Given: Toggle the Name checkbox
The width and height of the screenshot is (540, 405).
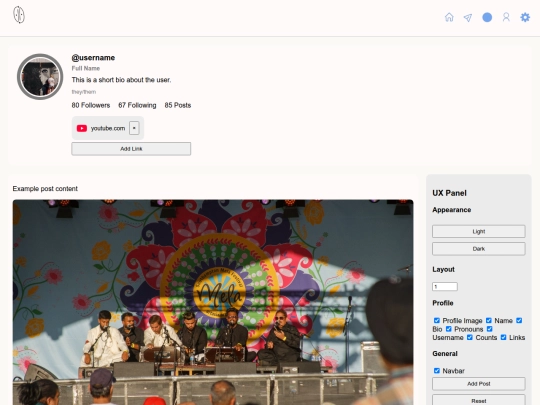Looking at the screenshot, I should [489, 321].
